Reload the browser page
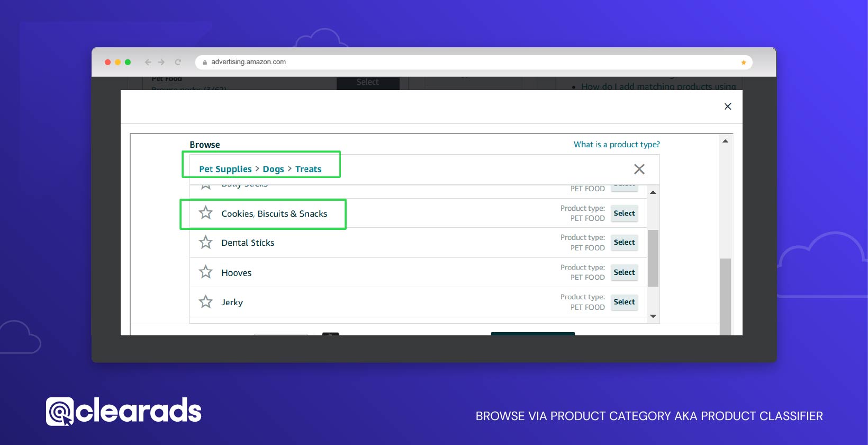Image resolution: width=868 pixels, height=445 pixels. click(x=178, y=62)
